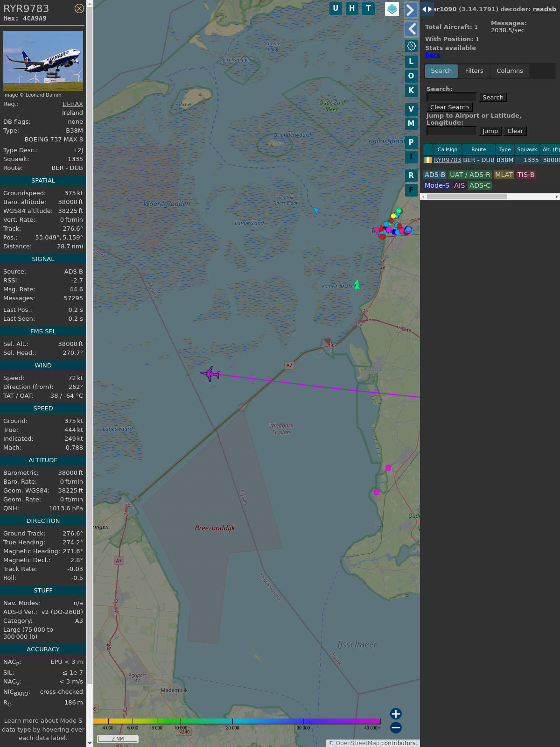This screenshot has height=747, width=560.
Task: Open the map layers selector
Action: click(392, 9)
